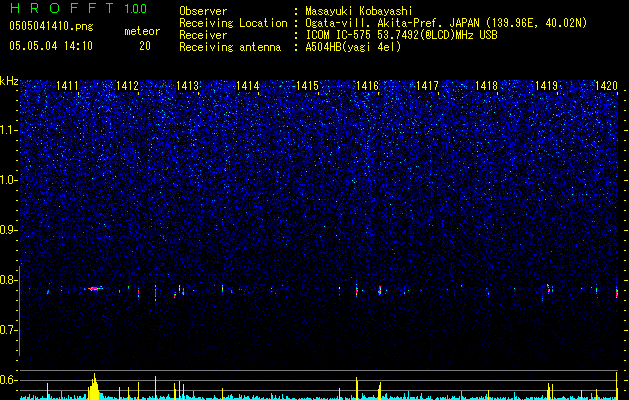Click the version number 1.0.0
Viewport: 629px width, 400px height.
(x=136, y=9)
